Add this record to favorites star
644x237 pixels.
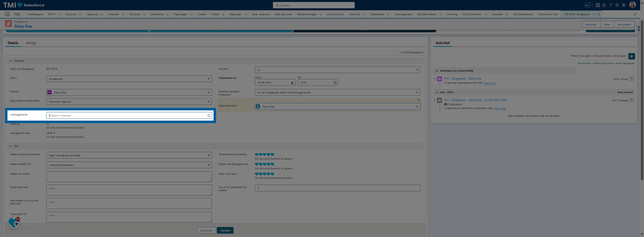pos(586,5)
